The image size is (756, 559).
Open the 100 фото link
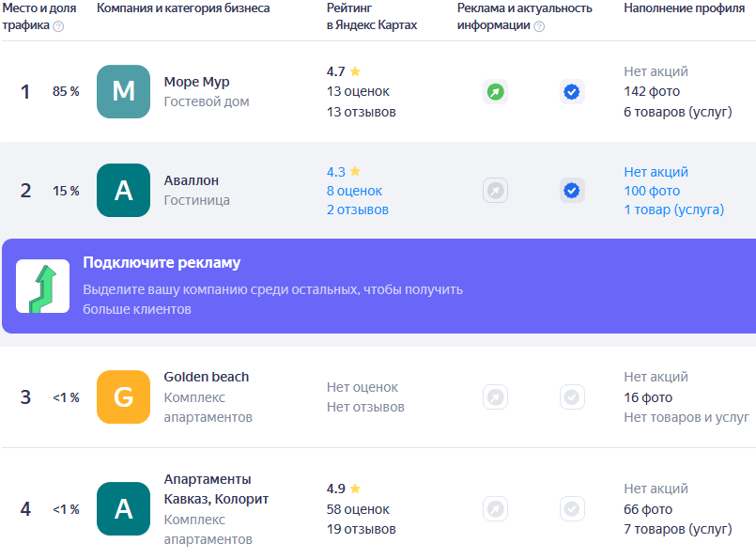tap(652, 191)
